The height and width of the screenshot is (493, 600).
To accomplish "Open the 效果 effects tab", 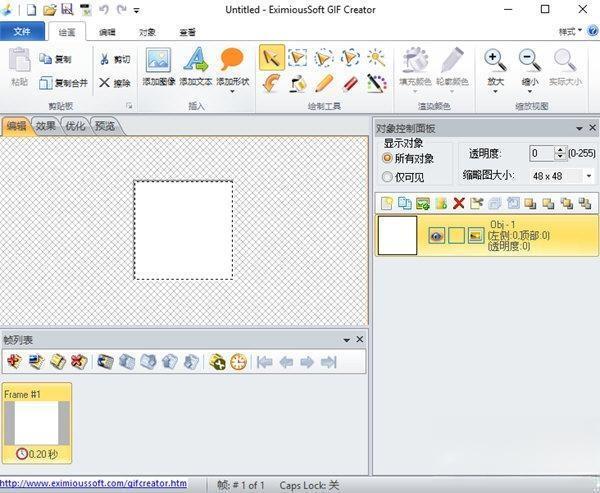I will pos(46,126).
